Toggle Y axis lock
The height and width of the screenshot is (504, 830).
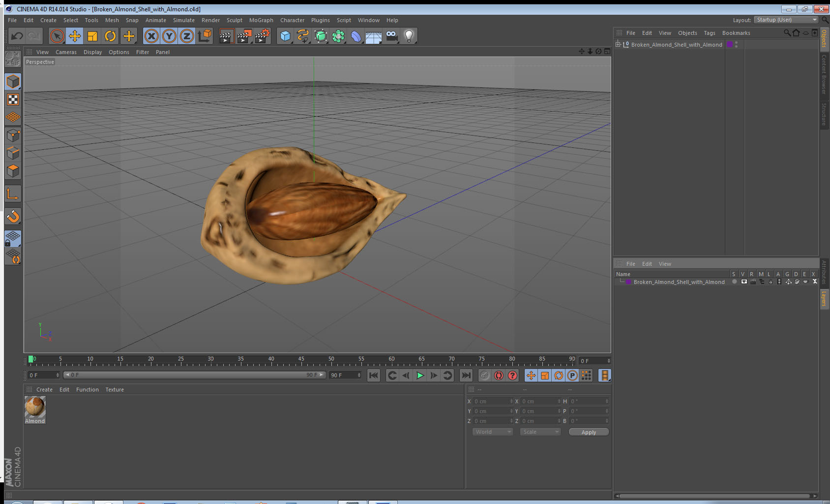(169, 36)
